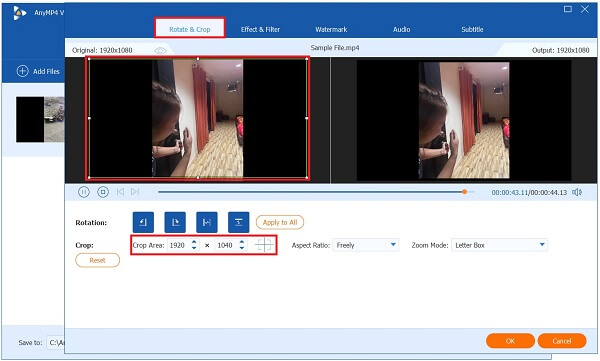Click the crop width field showing 1920
The image size is (600, 361).
178,245
